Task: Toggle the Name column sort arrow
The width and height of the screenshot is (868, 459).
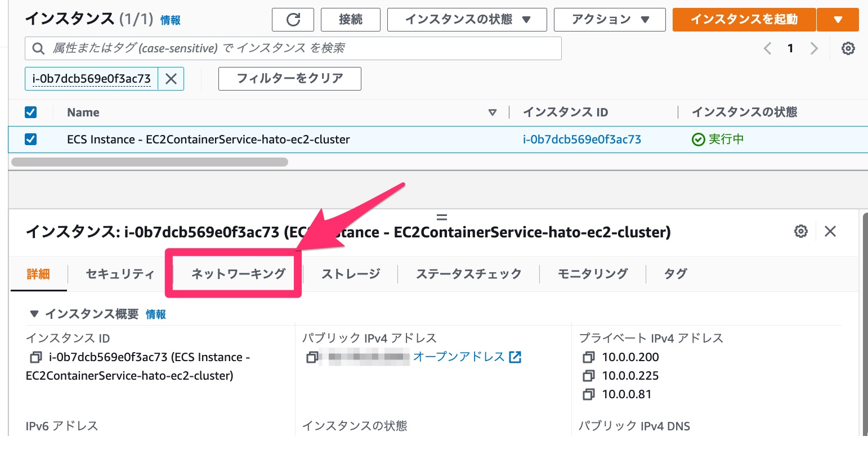Action: coord(493,112)
